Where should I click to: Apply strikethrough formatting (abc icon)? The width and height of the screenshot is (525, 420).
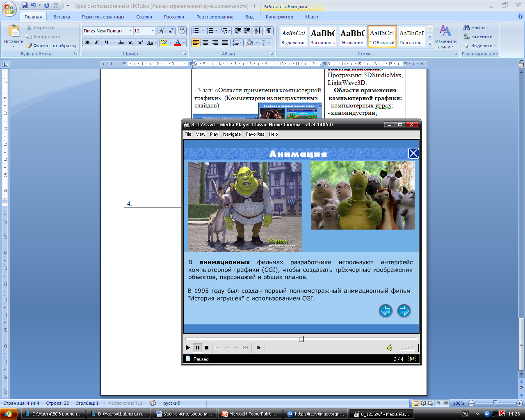pos(121,43)
